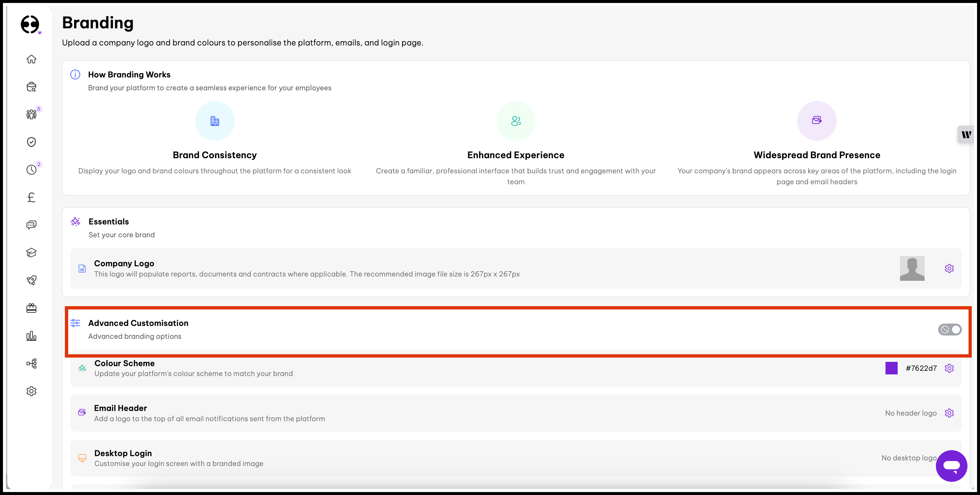Open the purple chat support bubble
This screenshot has width=980, height=495.
click(x=951, y=466)
